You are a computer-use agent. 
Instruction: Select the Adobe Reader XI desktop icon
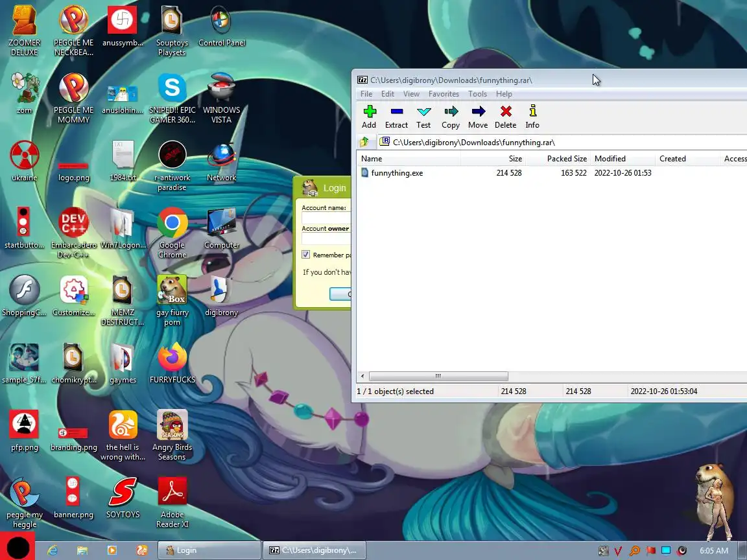click(172, 503)
